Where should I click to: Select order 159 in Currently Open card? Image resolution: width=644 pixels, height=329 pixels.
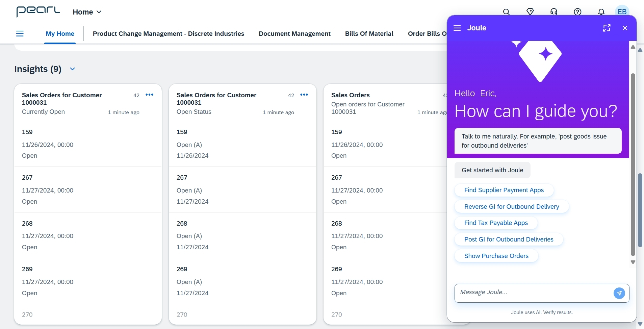88,144
